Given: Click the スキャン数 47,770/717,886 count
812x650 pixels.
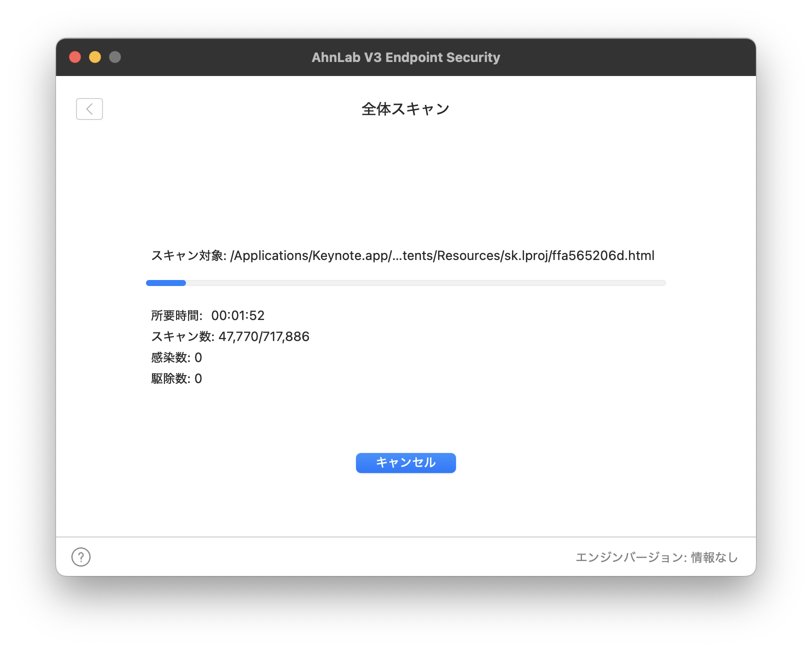Looking at the screenshot, I should (x=230, y=336).
